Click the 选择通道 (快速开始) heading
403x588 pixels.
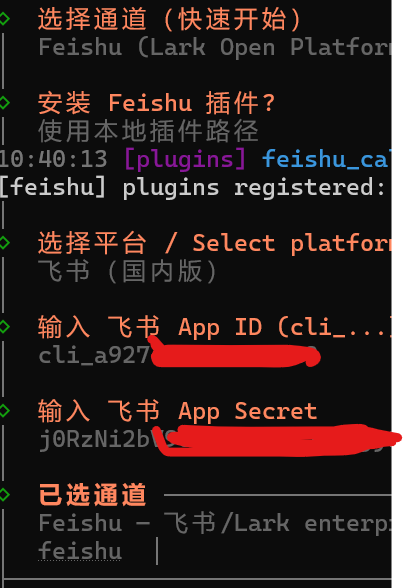pos(169,19)
